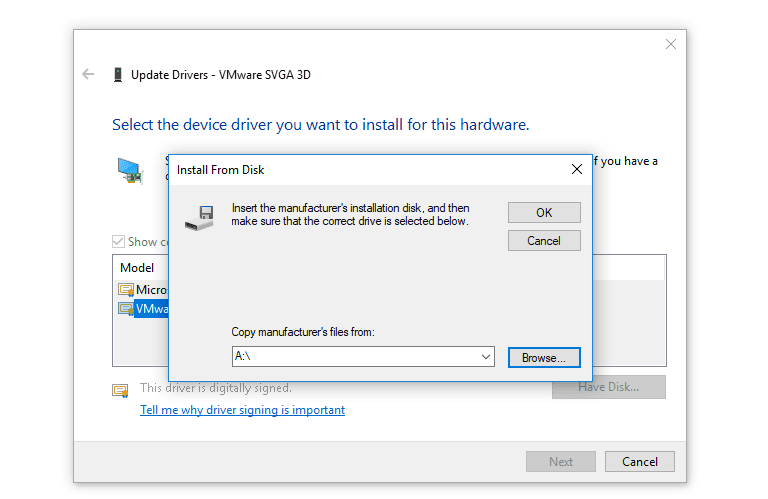768x499 pixels.
Task: Cancel the Update Drivers wizard
Action: [640, 461]
